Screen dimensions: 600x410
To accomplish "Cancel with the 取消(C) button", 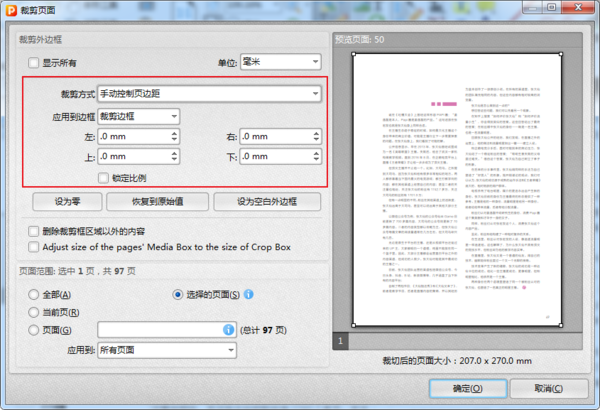I will click(549, 389).
